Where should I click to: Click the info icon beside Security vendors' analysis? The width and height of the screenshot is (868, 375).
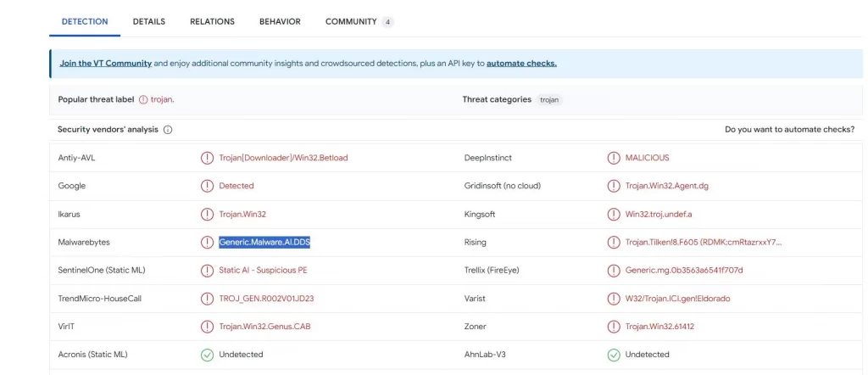pyautogui.click(x=168, y=130)
